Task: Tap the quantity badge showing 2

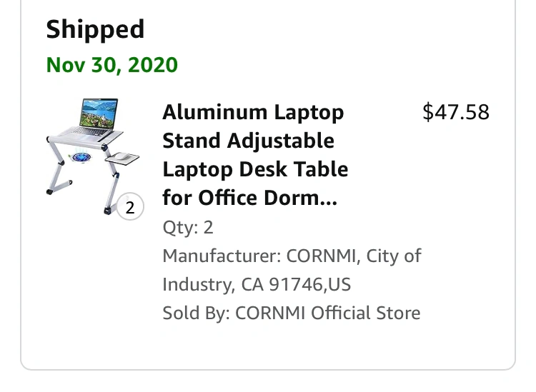Action: 129,208
